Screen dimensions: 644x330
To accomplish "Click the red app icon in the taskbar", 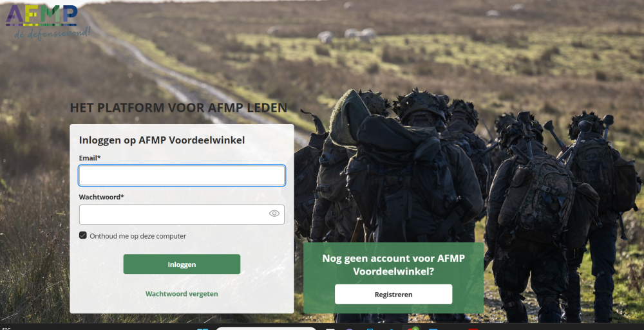I will pos(473,329).
